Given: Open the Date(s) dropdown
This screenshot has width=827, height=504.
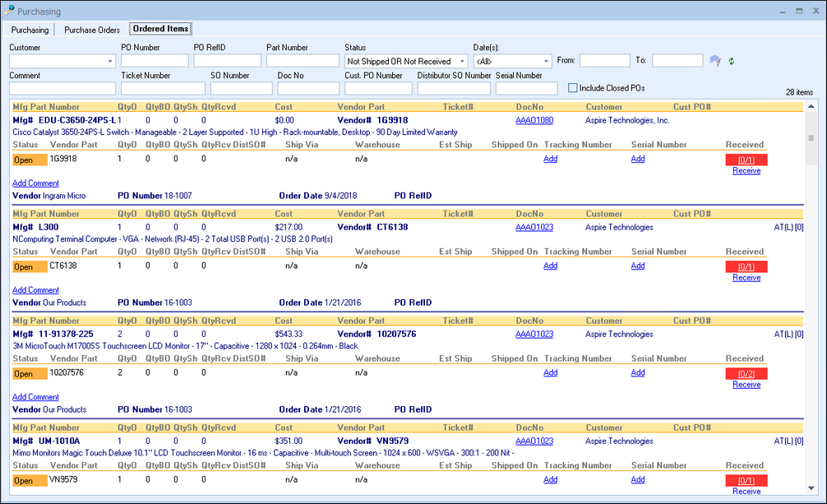Looking at the screenshot, I should tap(546, 62).
